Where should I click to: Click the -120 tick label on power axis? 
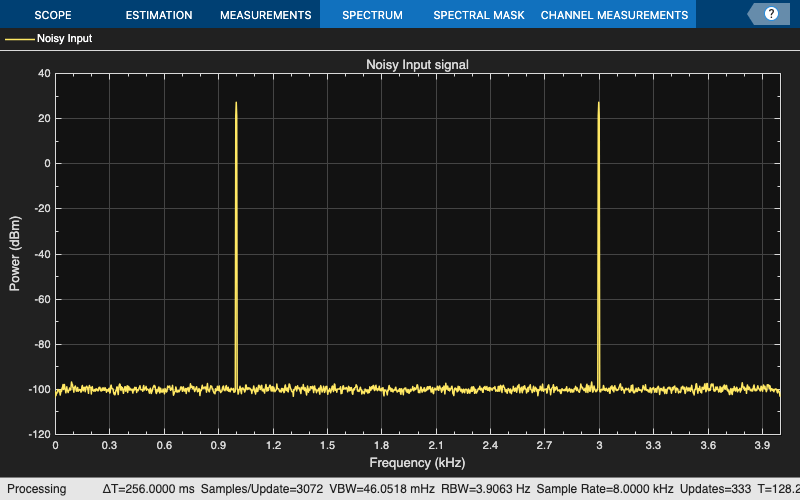click(x=39, y=434)
